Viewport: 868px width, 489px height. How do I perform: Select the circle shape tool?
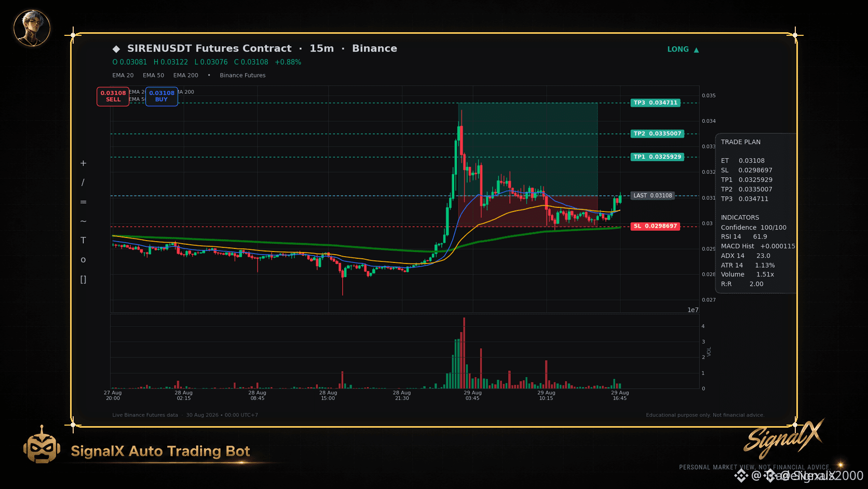tap(83, 260)
